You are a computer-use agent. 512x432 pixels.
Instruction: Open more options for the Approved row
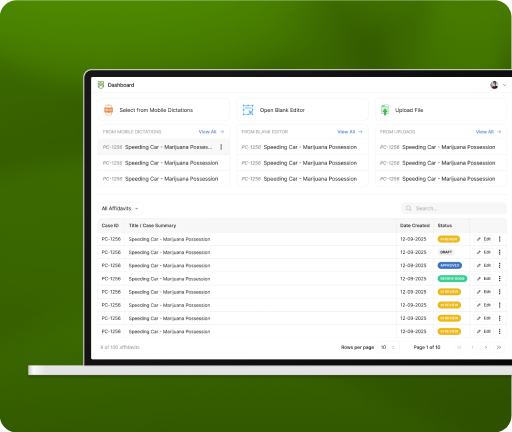click(x=499, y=265)
